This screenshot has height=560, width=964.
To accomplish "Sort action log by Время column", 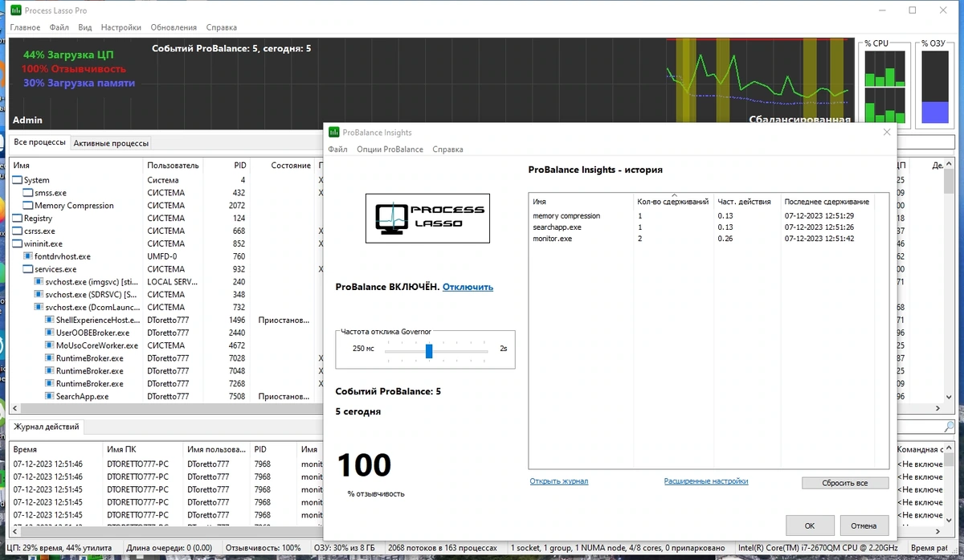I will [x=56, y=450].
